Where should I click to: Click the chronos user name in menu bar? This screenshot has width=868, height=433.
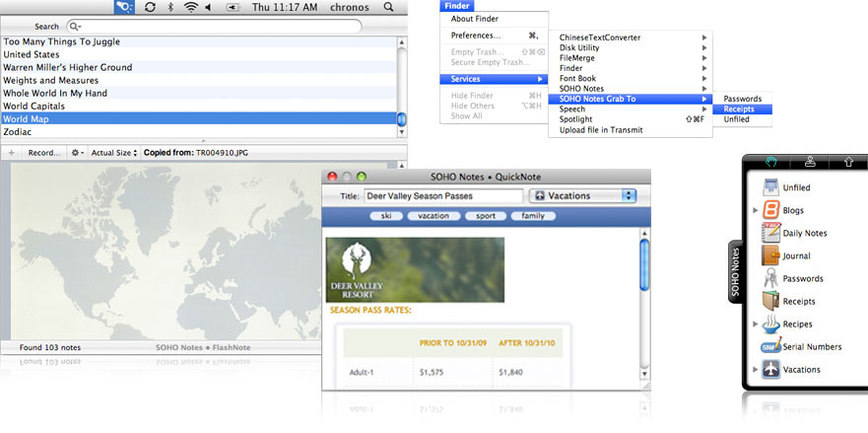click(350, 7)
